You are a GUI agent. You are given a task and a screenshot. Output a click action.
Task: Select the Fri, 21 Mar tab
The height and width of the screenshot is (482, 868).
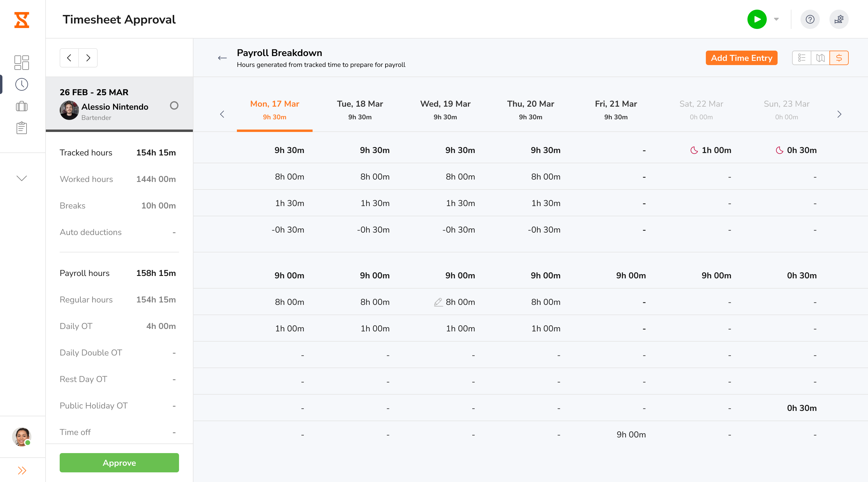pyautogui.click(x=616, y=110)
